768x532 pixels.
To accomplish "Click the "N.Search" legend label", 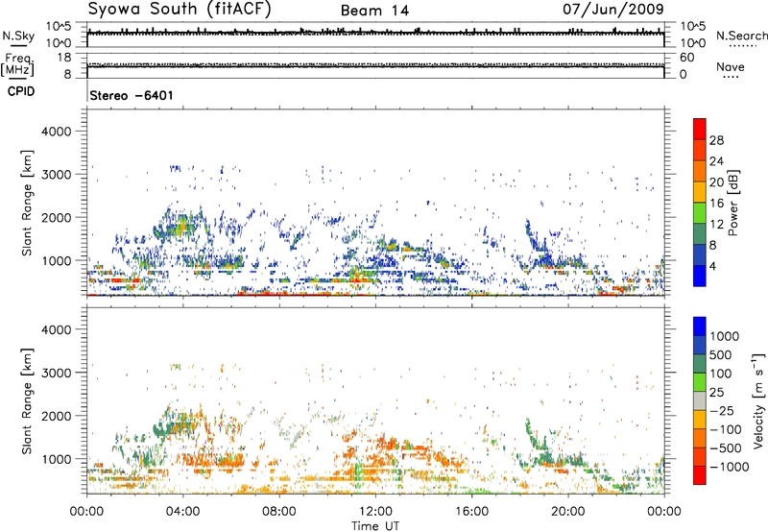I will [742, 36].
